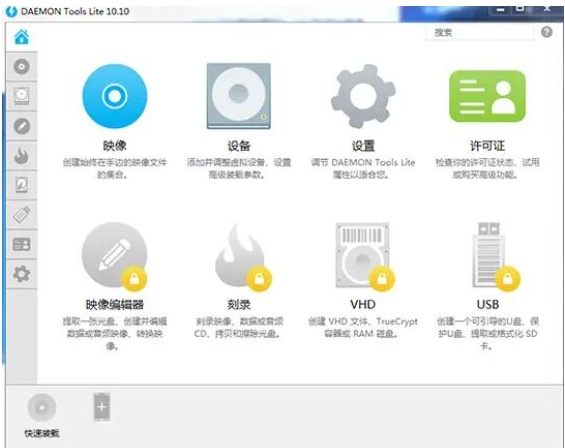Open the Images disc icon in the sidebar
The width and height of the screenshot is (565, 448).
[x=22, y=67]
